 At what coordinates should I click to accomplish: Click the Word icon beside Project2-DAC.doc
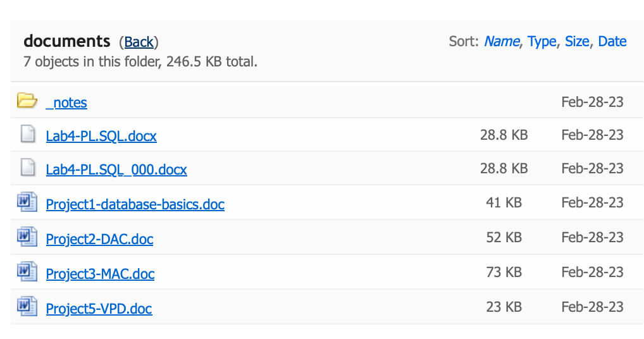(x=27, y=237)
